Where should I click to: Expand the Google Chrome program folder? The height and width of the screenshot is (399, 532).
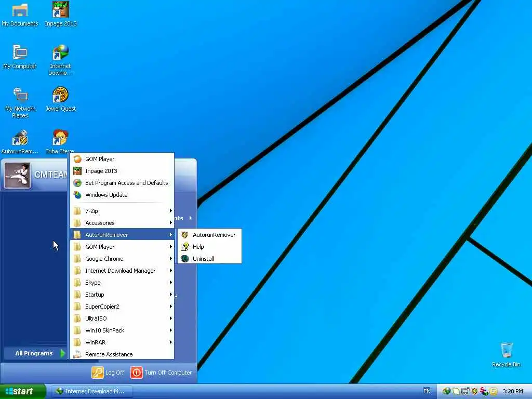tap(122, 259)
